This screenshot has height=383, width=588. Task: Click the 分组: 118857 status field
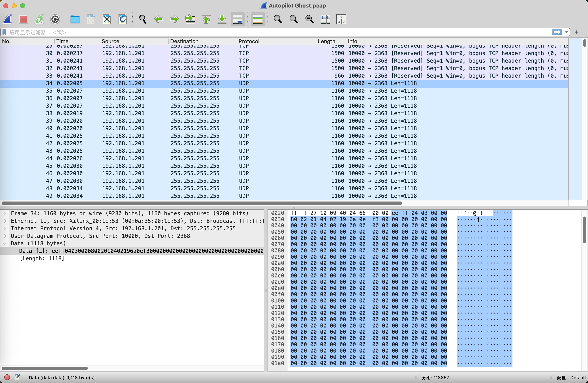(435, 377)
